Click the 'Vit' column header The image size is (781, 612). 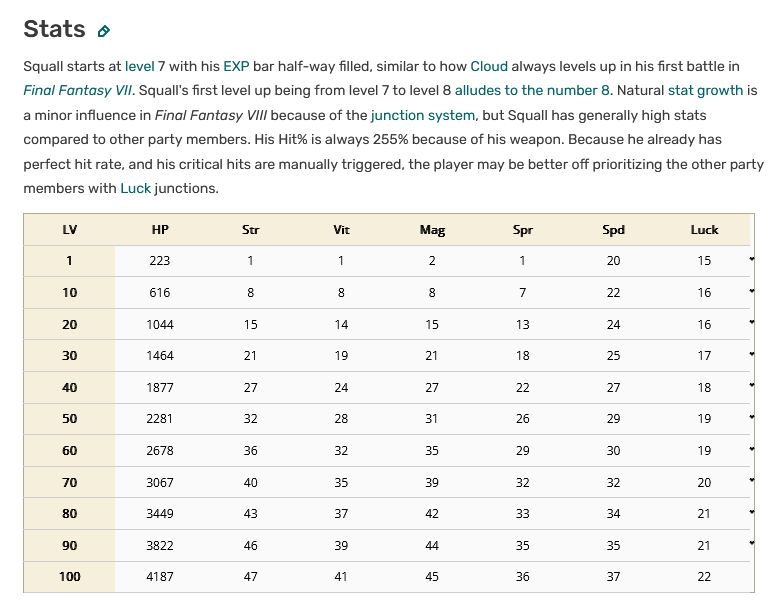[341, 230]
